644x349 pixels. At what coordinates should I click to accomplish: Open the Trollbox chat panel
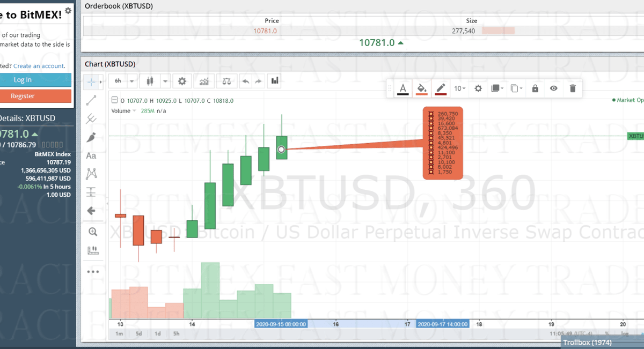pyautogui.click(x=602, y=343)
